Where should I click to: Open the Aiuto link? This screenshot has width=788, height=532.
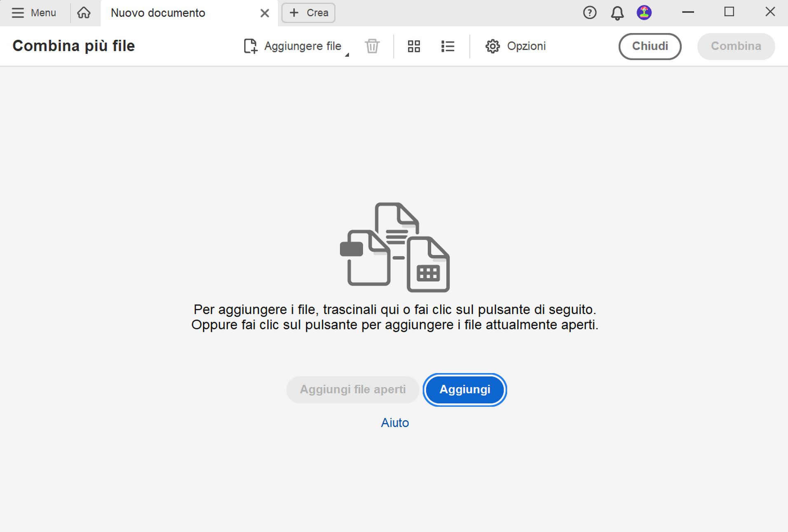(395, 422)
